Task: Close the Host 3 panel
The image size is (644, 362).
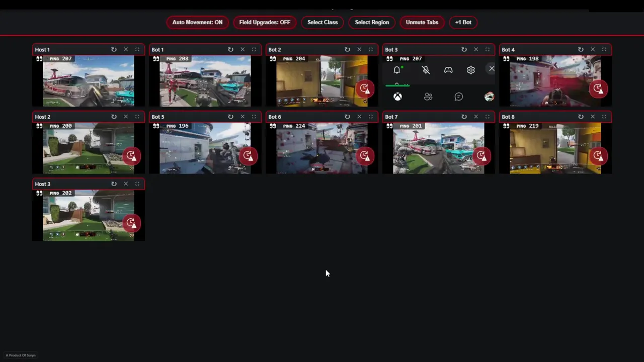Action: 126,184
